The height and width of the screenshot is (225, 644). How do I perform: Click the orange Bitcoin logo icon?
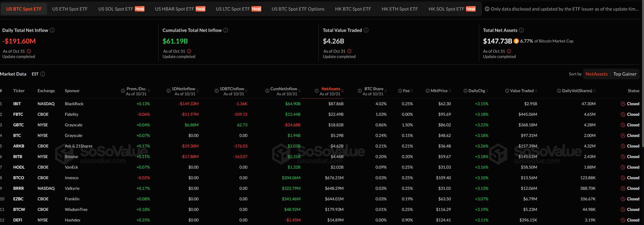(516, 41)
